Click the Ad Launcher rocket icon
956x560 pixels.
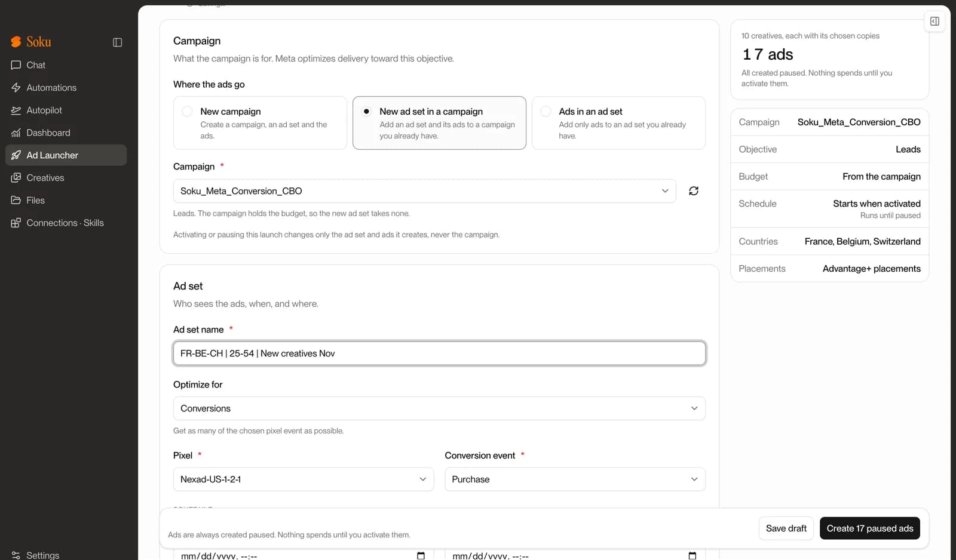pyautogui.click(x=16, y=155)
